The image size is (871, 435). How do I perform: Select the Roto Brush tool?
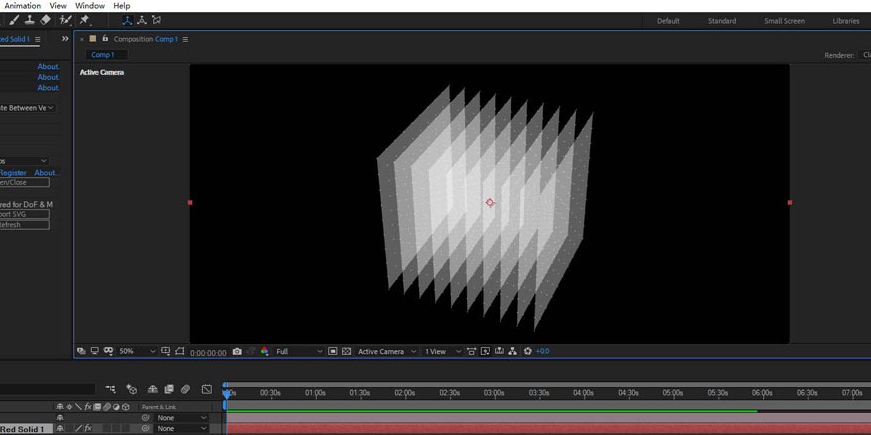[66, 21]
